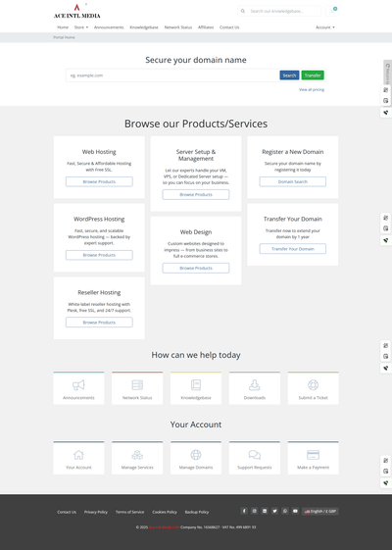The image size is (392, 550).
Task: Focus the domain name input field
Action: pyautogui.click(x=172, y=75)
